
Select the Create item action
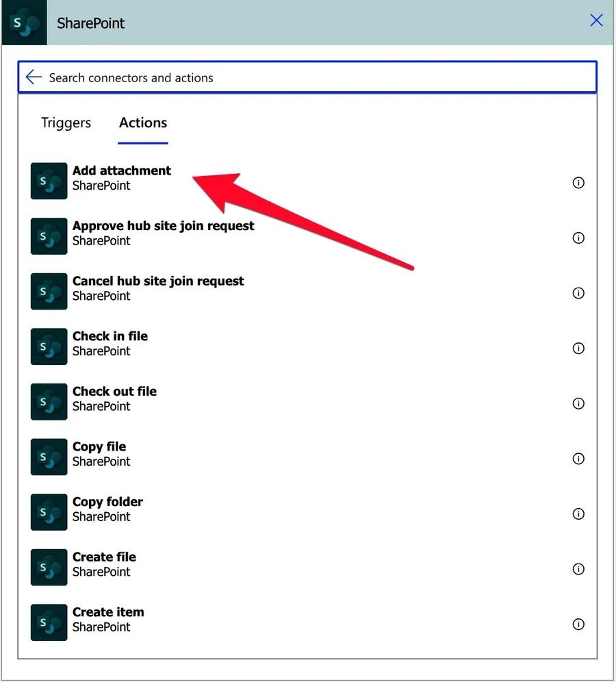click(x=108, y=612)
